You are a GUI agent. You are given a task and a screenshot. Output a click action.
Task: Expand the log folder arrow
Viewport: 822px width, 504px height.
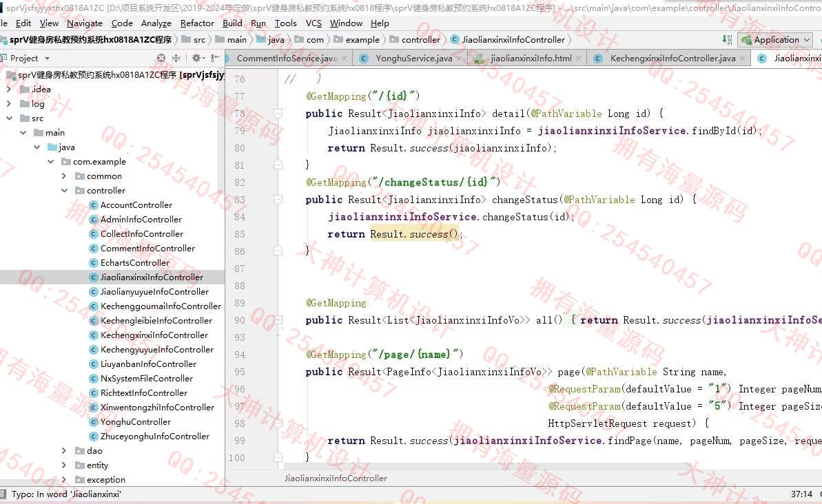8,104
